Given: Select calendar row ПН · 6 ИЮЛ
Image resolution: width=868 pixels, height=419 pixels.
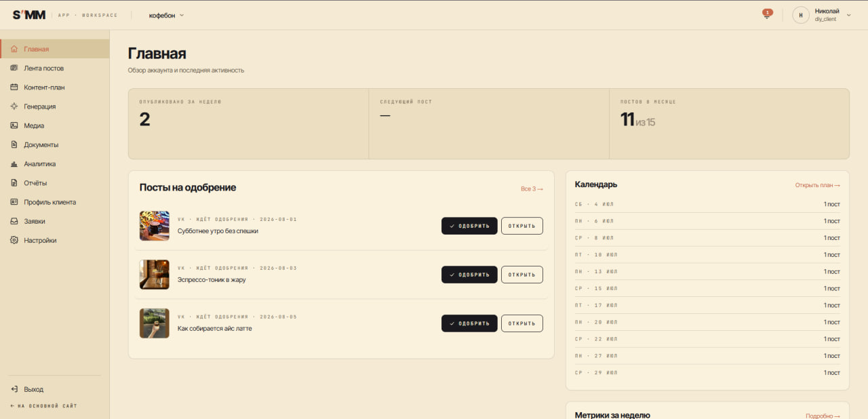Looking at the screenshot, I should click(x=707, y=221).
